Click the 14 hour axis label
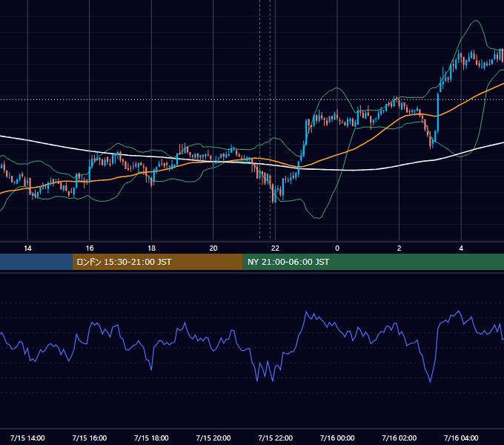 coord(27,248)
